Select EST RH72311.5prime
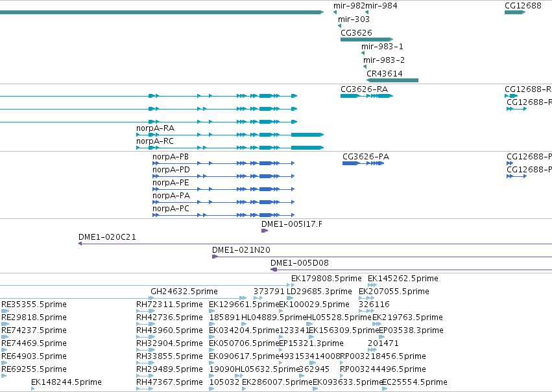 [170, 305]
